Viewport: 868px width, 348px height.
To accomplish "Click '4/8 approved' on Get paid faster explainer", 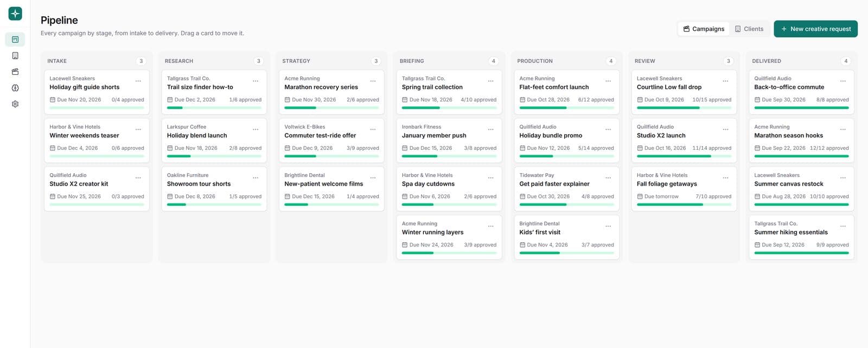I will [x=598, y=197].
